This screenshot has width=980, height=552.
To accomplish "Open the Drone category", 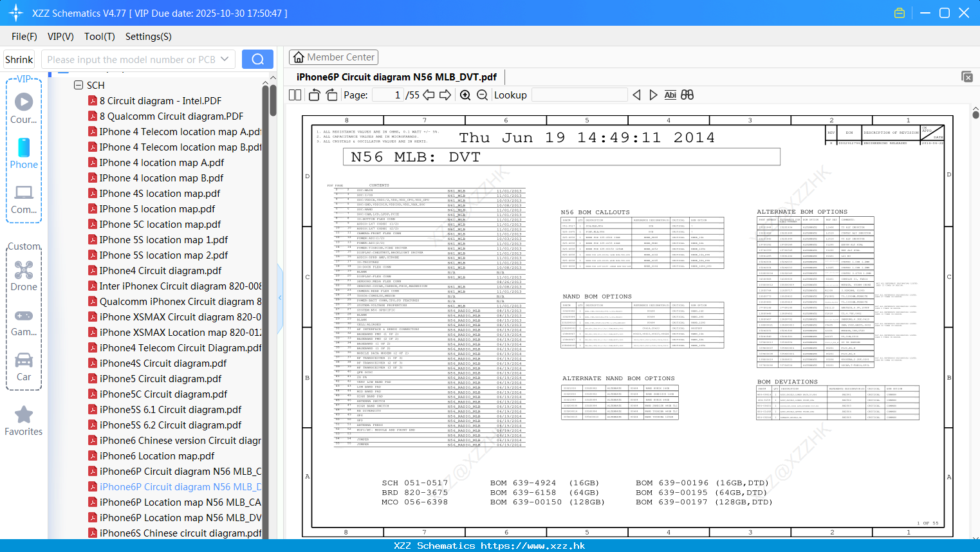I will click(x=24, y=276).
